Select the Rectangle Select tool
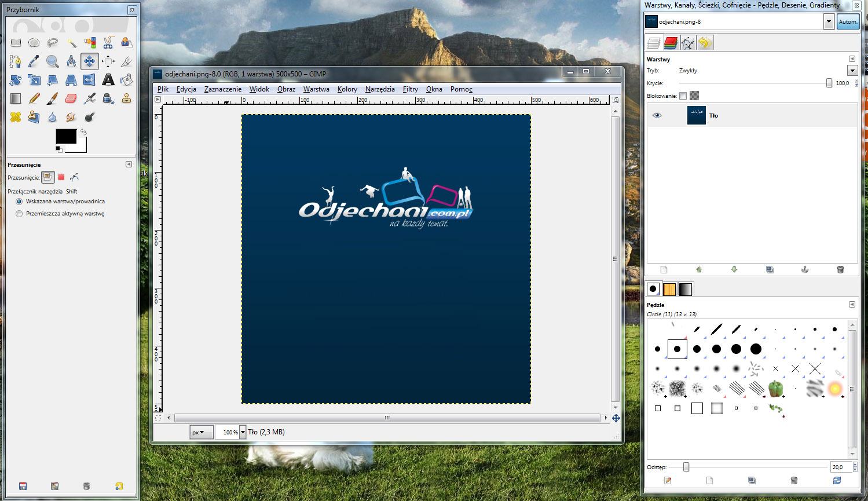868x501 pixels. click(x=16, y=42)
